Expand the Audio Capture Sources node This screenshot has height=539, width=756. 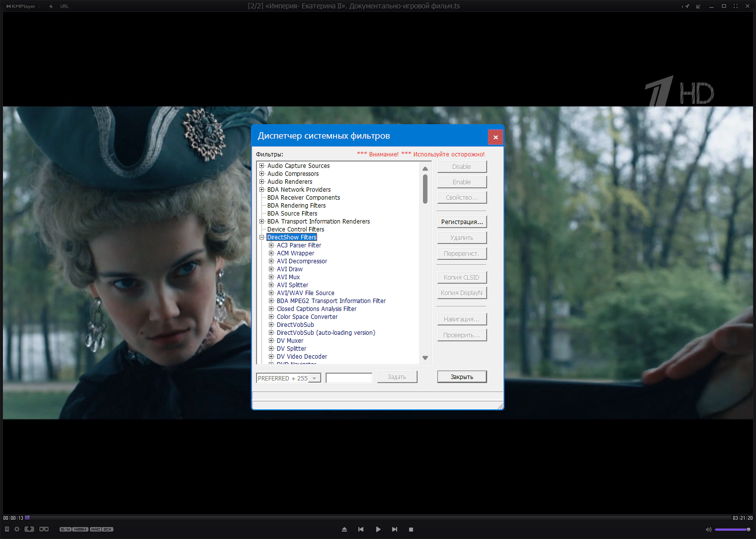coord(262,166)
